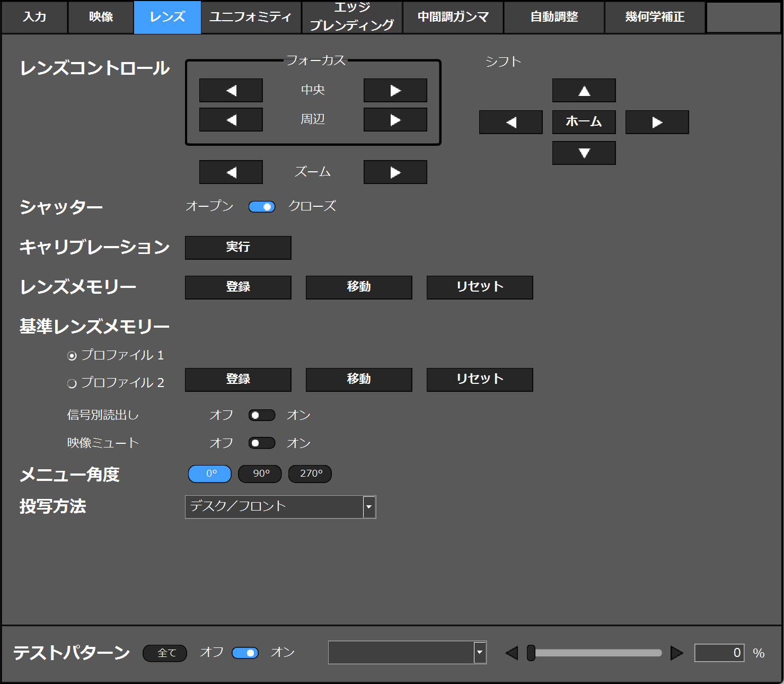Shift the lens down with the down arrow

[584, 153]
